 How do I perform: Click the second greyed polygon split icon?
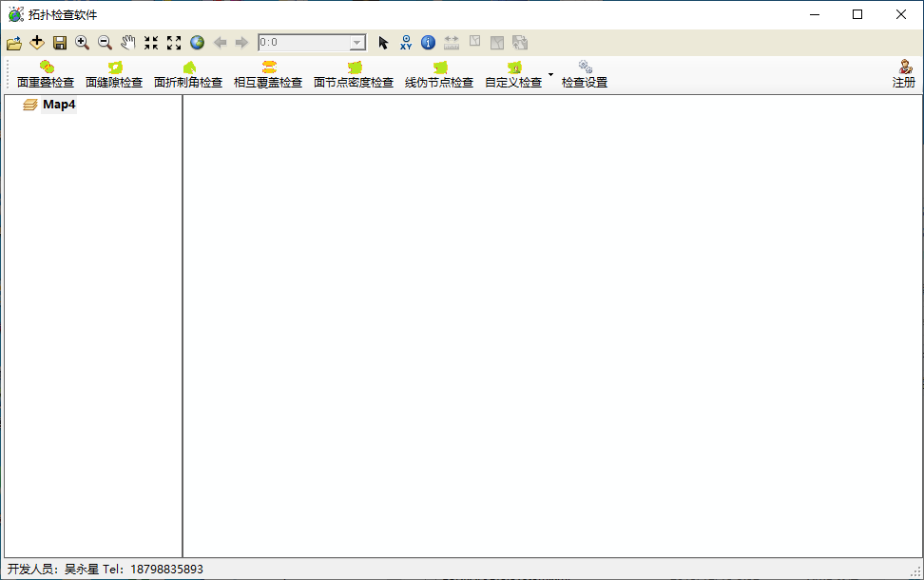pos(497,43)
